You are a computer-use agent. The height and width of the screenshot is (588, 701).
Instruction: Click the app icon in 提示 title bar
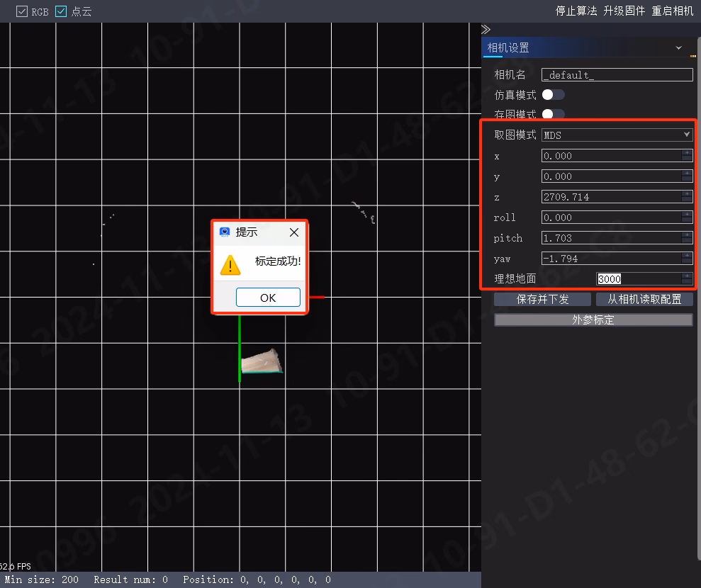pyautogui.click(x=225, y=232)
